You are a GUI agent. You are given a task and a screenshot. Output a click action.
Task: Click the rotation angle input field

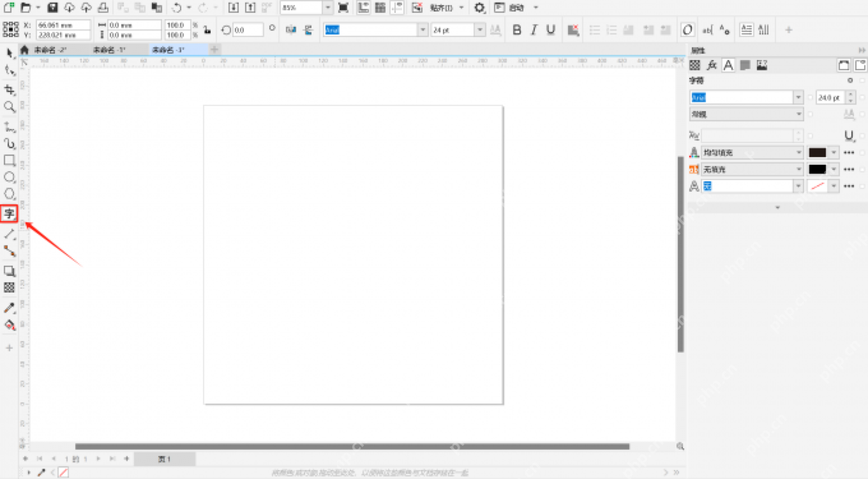pos(248,30)
